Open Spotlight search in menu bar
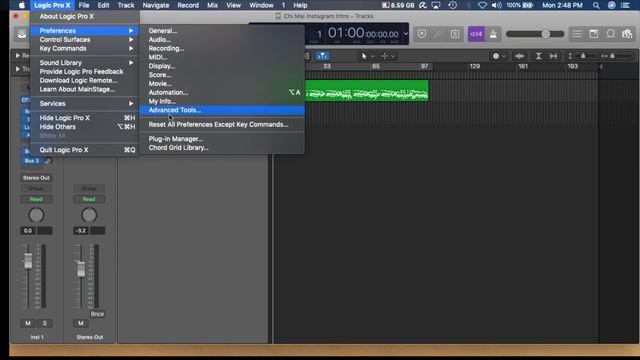The width and height of the screenshot is (640, 360). coord(596,5)
